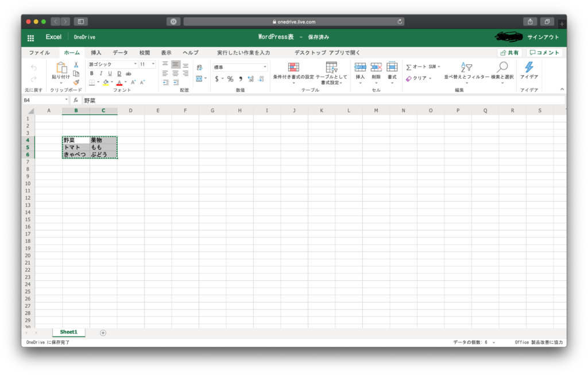Screen dimensions: 588x375
Task: Select cell C5 containing もも
Action: point(103,148)
